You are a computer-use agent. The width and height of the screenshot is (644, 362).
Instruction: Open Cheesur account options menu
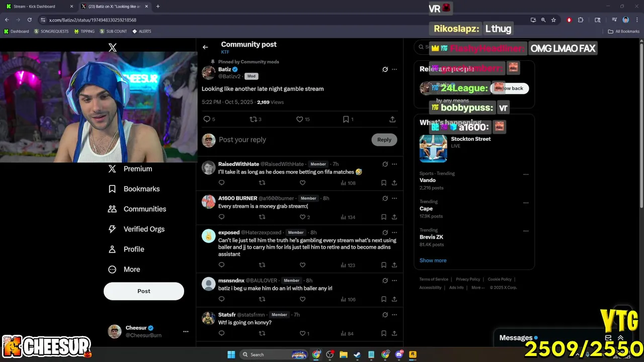coord(186,331)
